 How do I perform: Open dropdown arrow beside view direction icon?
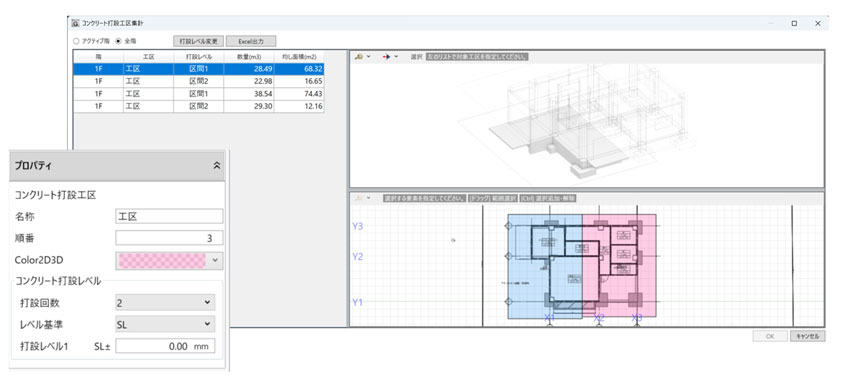(x=396, y=56)
